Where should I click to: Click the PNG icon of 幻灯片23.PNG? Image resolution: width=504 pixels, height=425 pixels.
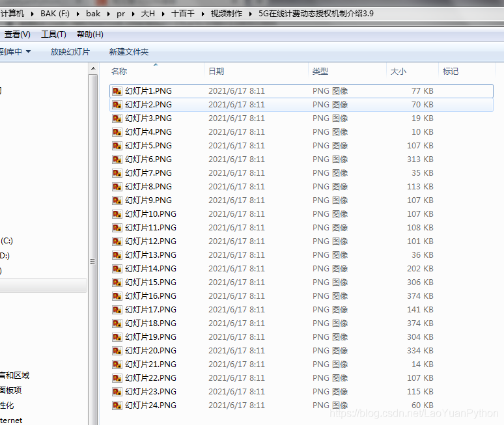[x=117, y=392]
